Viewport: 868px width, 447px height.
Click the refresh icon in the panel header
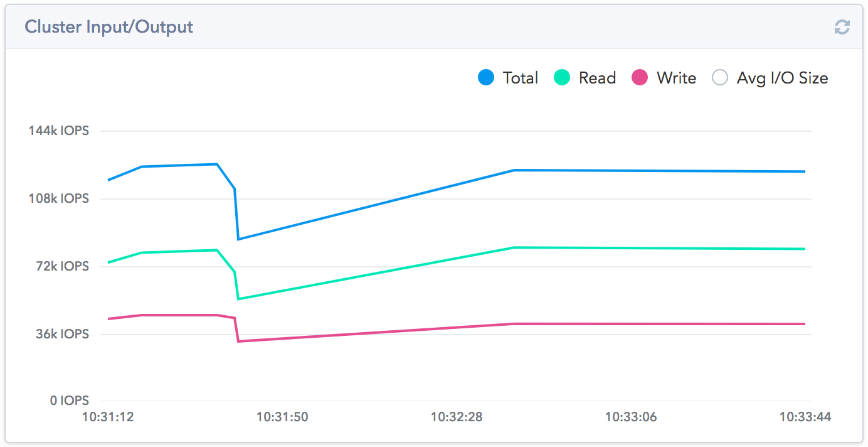tap(842, 27)
